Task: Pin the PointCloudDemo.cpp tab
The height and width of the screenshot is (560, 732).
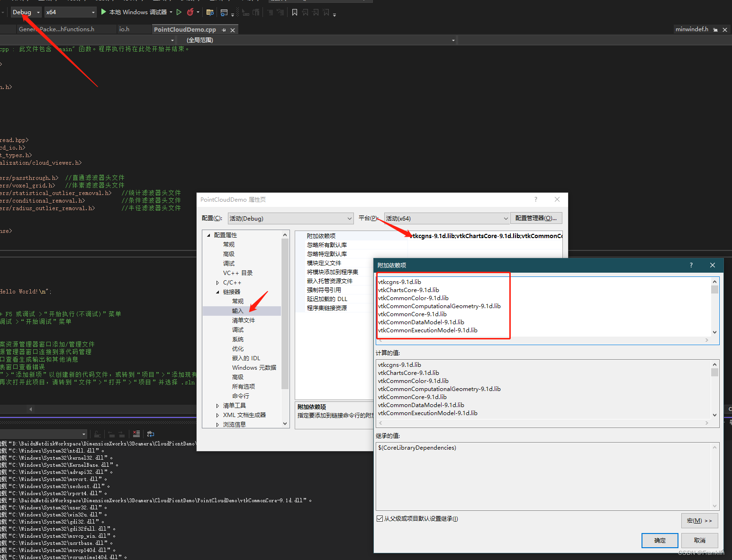Action: [x=224, y=30]
